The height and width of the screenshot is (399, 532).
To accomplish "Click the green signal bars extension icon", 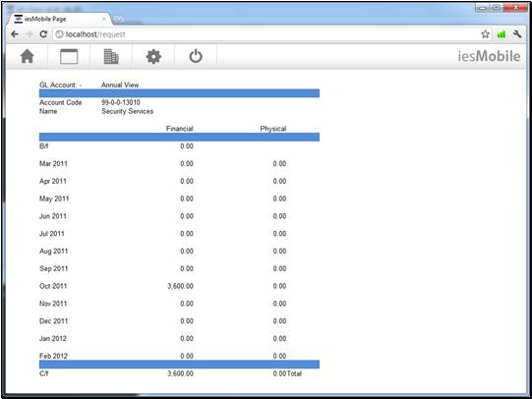I will (502, 34).
